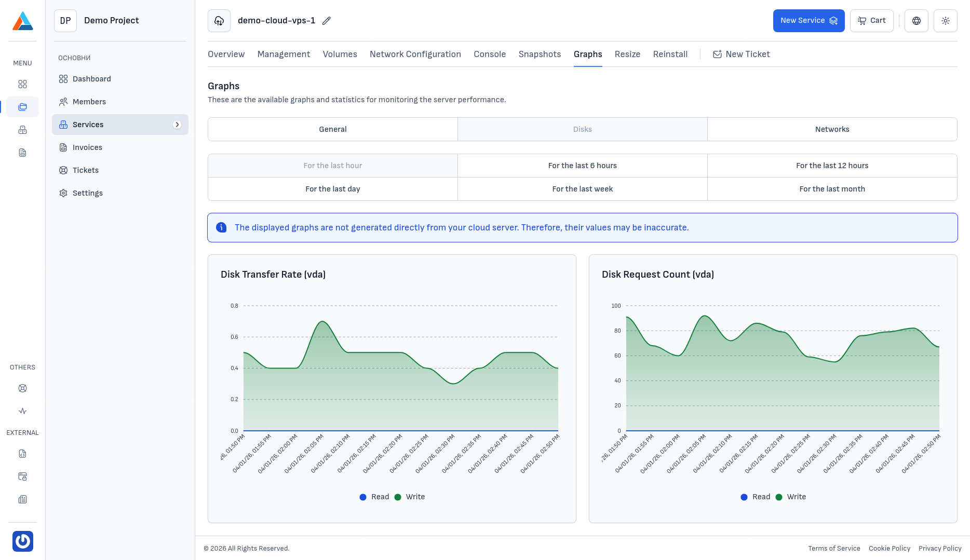Select the For the last week range
The width and height of the screenshot is (970, 560).
coord(582,189)
